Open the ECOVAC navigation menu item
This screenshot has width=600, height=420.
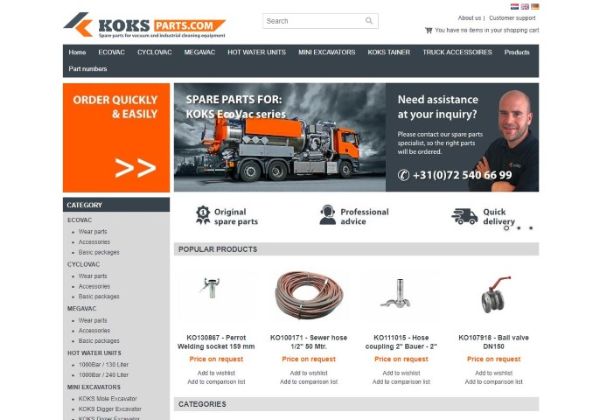[x=111, y=52]
